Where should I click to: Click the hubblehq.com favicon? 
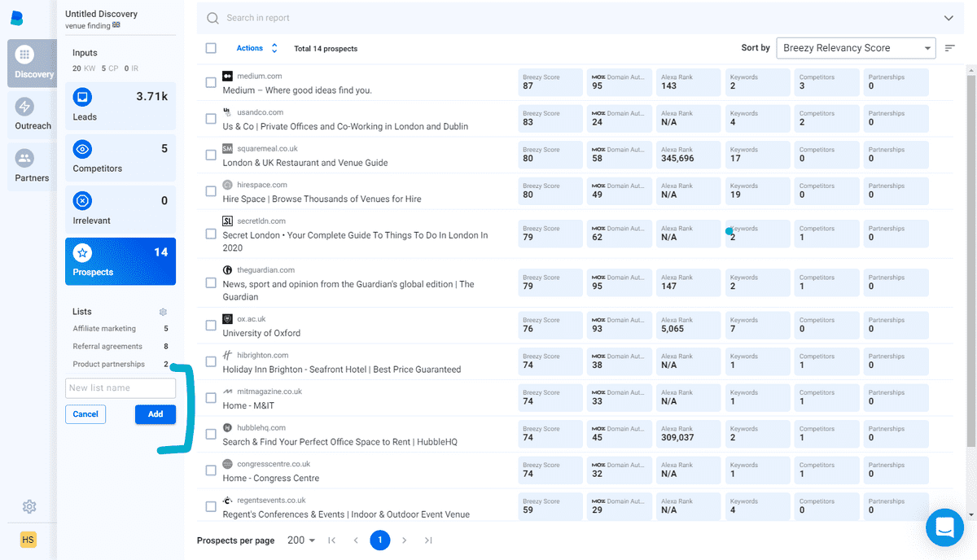[x=228, y=427]
